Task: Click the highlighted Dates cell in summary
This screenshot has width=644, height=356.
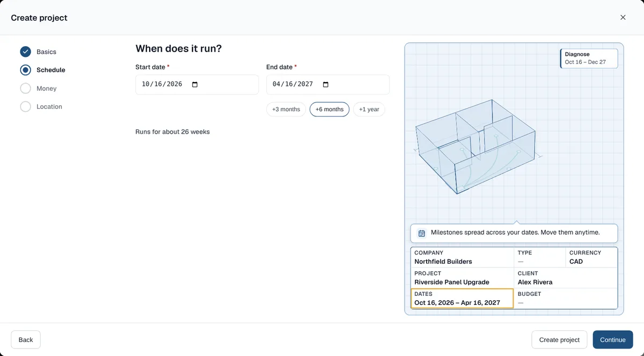Action: [462, 299]
